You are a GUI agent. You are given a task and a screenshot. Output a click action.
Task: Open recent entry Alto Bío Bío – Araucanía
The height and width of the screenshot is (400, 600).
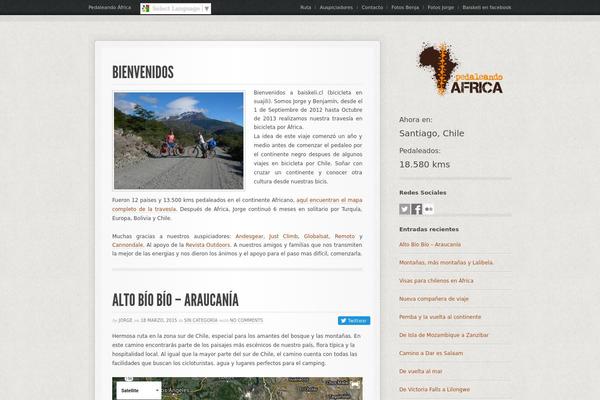pos(430,244)
